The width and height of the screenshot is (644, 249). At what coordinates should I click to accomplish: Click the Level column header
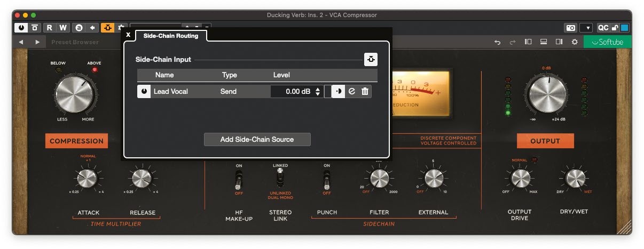tap(281, 75)
